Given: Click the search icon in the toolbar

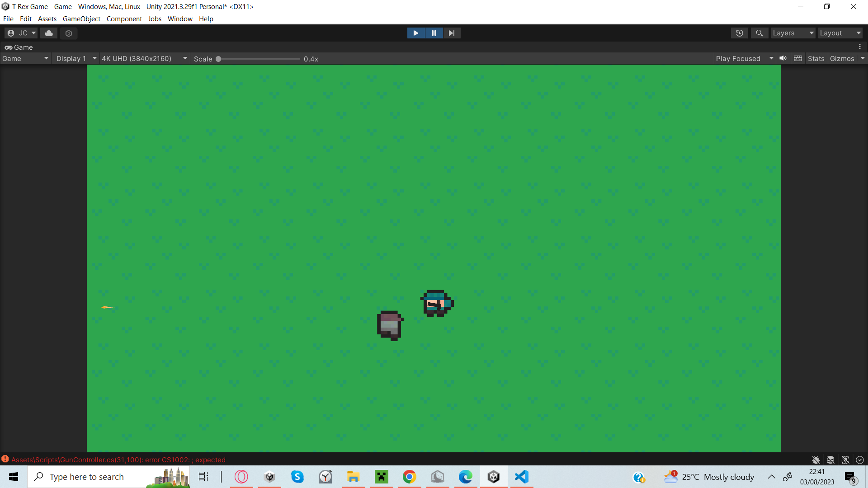Looking at the screenshot, I should click(759, 33).
